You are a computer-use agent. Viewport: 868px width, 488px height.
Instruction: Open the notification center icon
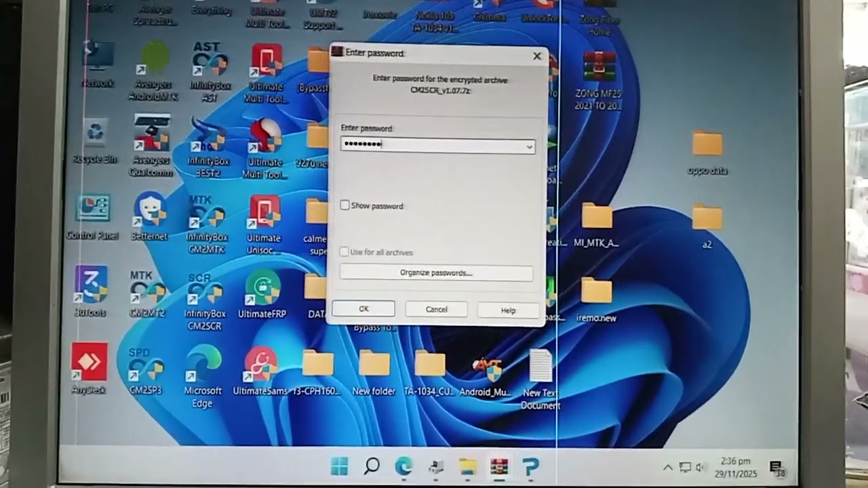point(777,468)
